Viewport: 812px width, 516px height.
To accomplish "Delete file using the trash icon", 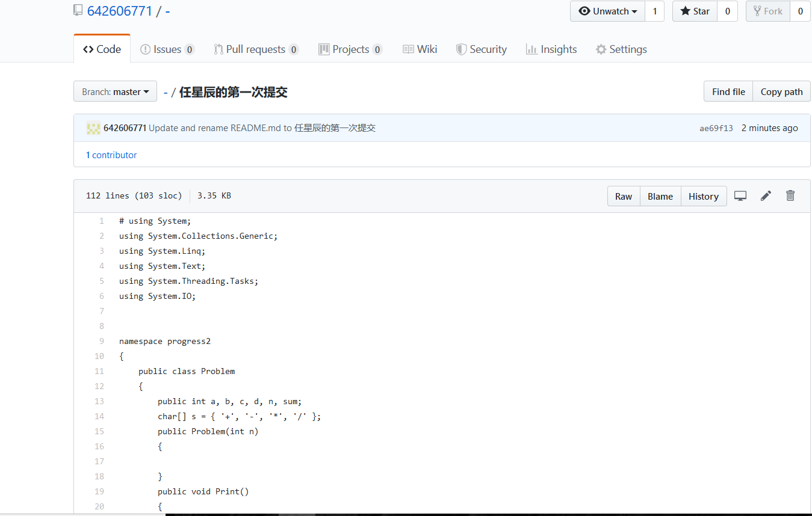I will click(790, 195).
